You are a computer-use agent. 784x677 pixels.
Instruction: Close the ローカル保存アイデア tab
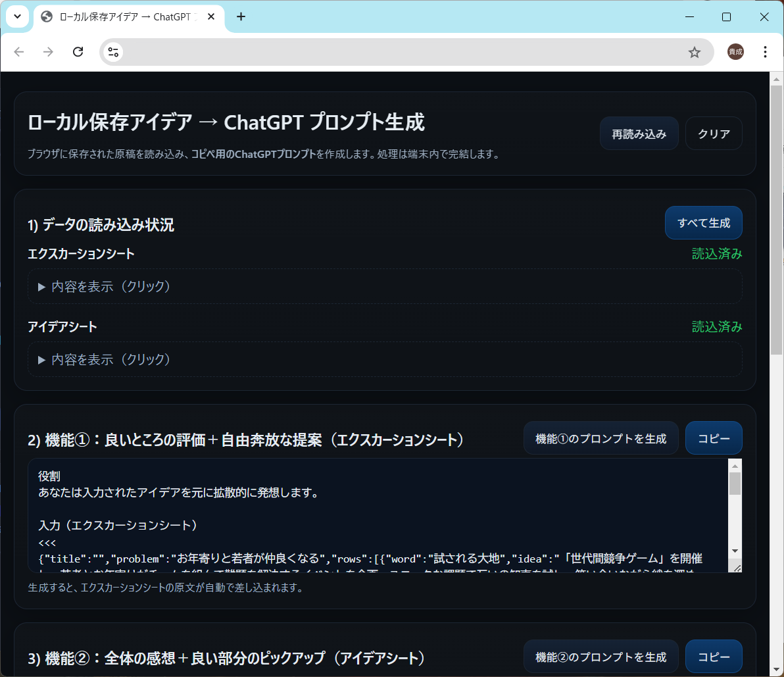pyautogui.click(x=211, y=17)
